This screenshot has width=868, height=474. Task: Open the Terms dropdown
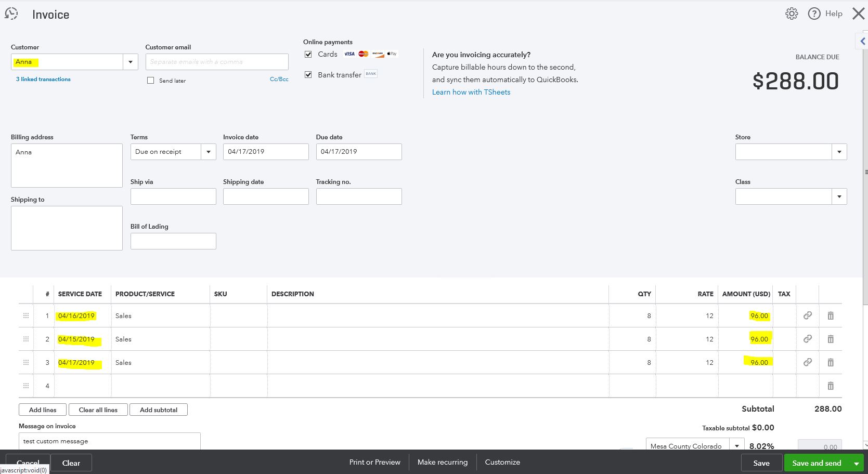pos(208,151)
